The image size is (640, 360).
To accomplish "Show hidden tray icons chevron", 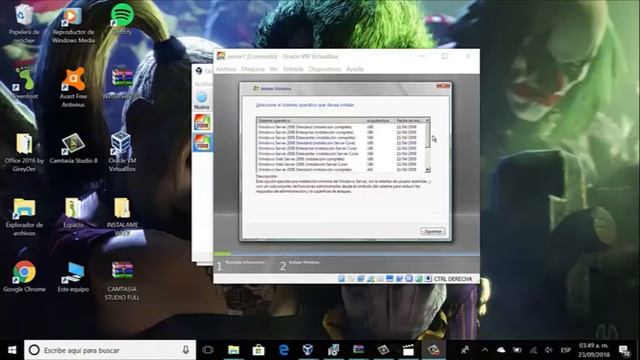I will click(x=485, y=350).
